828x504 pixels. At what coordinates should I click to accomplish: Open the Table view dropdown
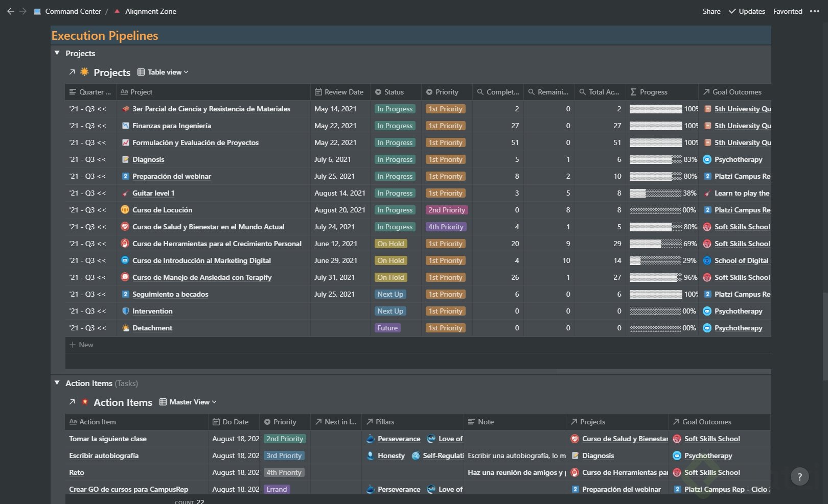tap(163, 72)
